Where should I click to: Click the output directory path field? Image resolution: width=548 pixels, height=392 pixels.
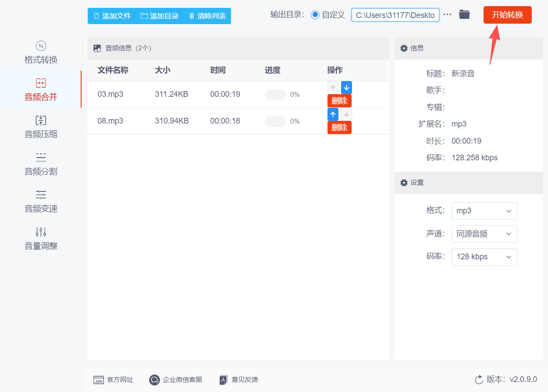click(395, 15)
